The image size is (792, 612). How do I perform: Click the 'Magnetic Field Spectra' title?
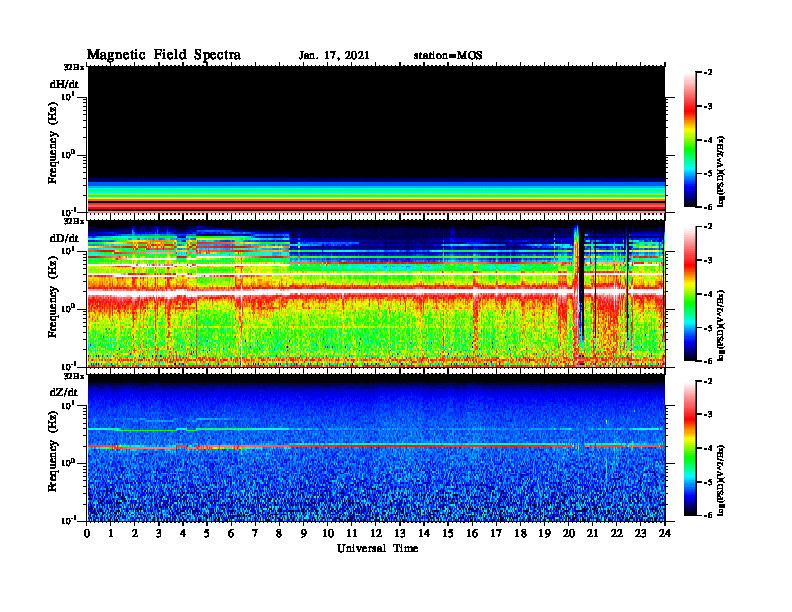coord(164,55)
